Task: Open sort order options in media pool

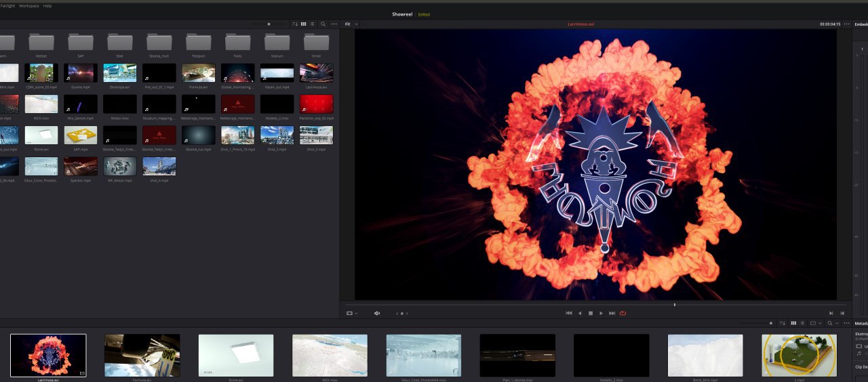Action: (x=295, y=24)
